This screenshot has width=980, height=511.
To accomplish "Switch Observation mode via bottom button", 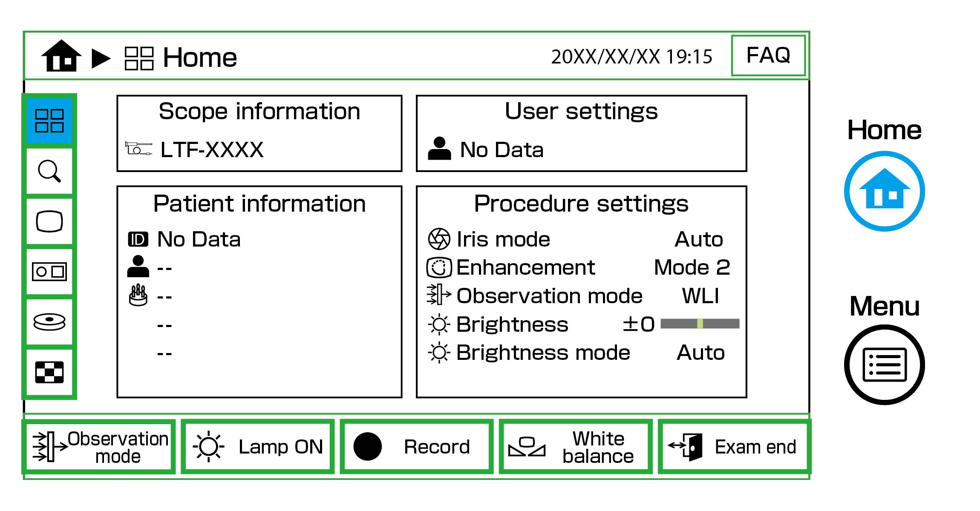I will (99, 447).
